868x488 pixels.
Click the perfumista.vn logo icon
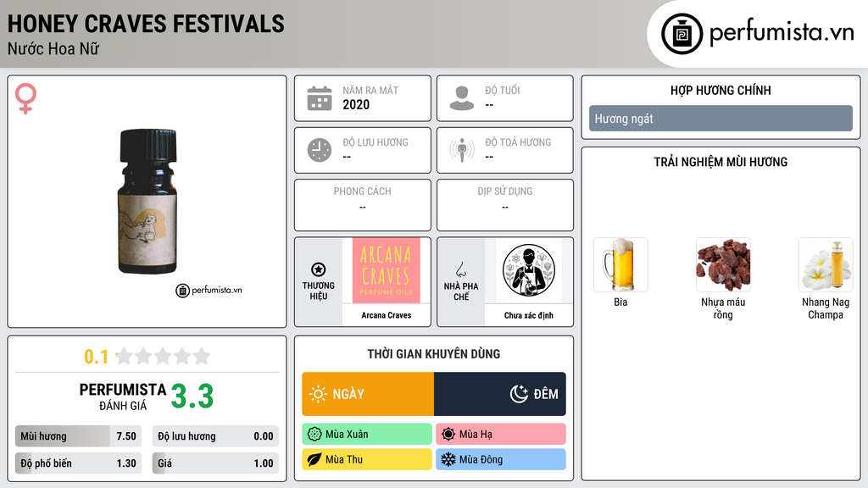pos(682,34)
